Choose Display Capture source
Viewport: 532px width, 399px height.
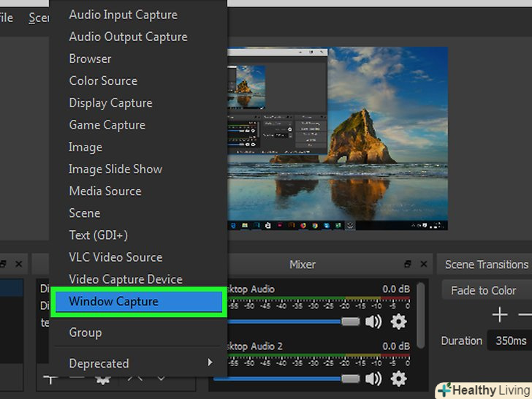[110, 103]
